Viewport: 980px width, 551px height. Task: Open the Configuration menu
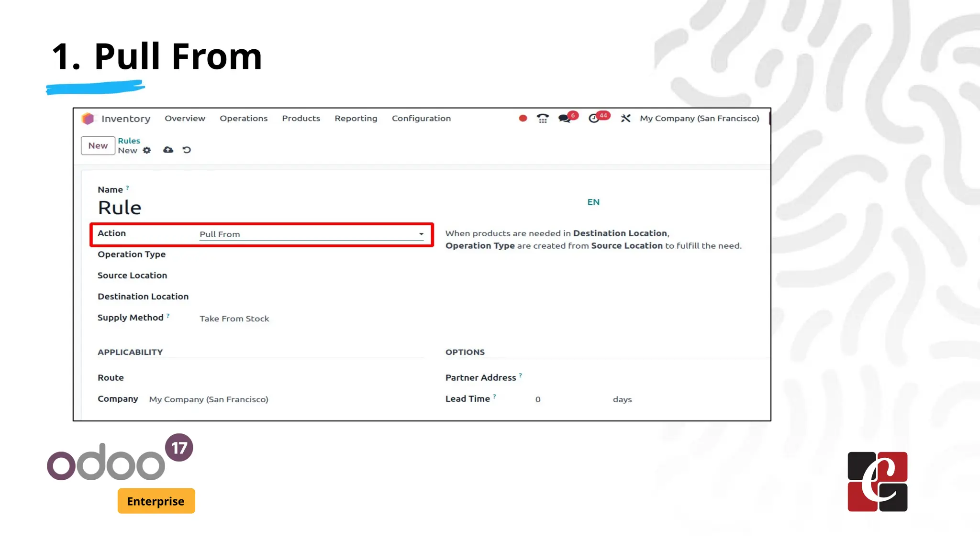click(x=421, y=118)
